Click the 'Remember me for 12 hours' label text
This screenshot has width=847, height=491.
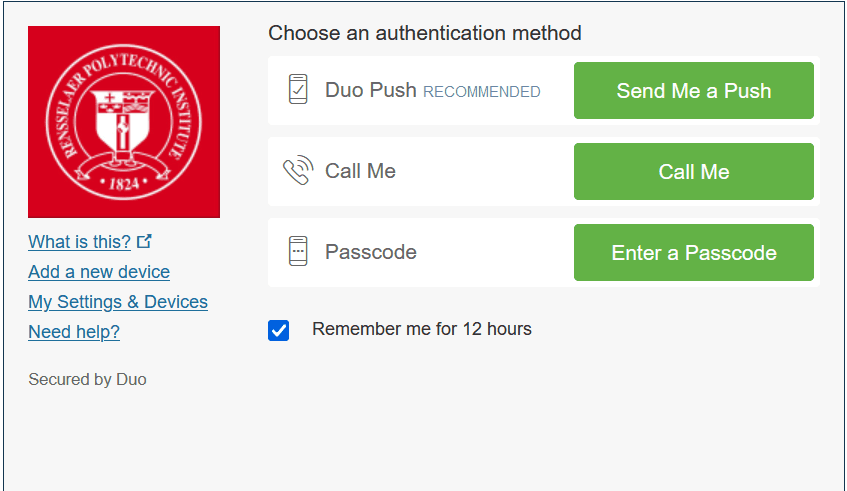421,329
